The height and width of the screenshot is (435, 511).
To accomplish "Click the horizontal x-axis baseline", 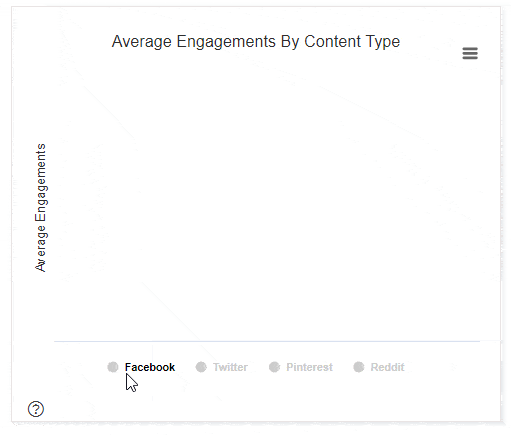I will [x=267, y=341].
